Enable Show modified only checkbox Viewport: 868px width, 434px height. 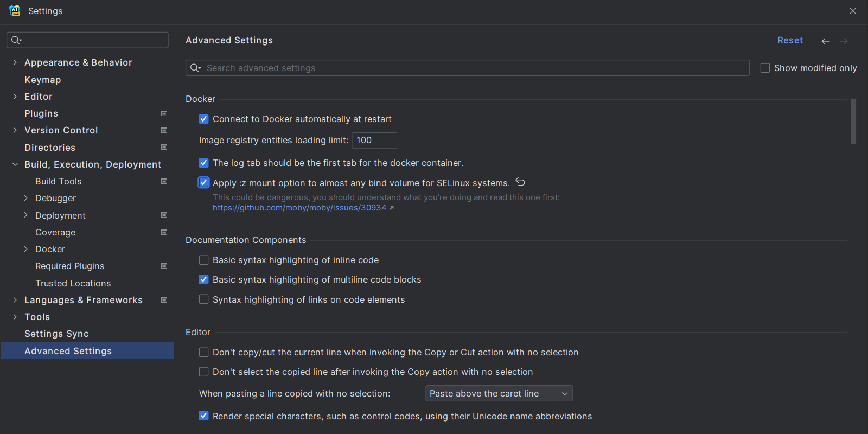(x=765, y=68)
